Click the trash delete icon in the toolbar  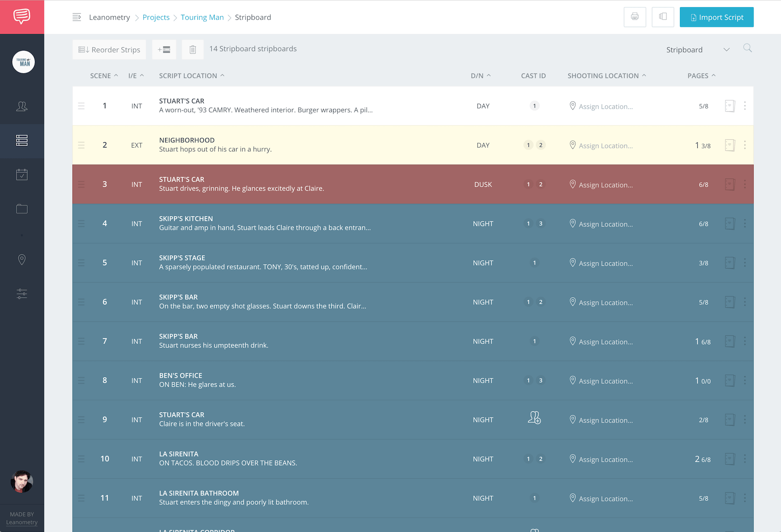tap(193, 49)
